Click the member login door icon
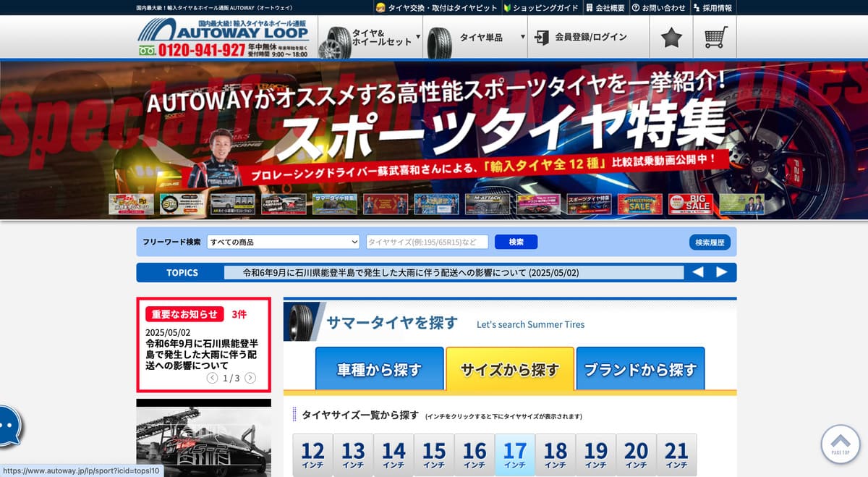 pos(541,37)
